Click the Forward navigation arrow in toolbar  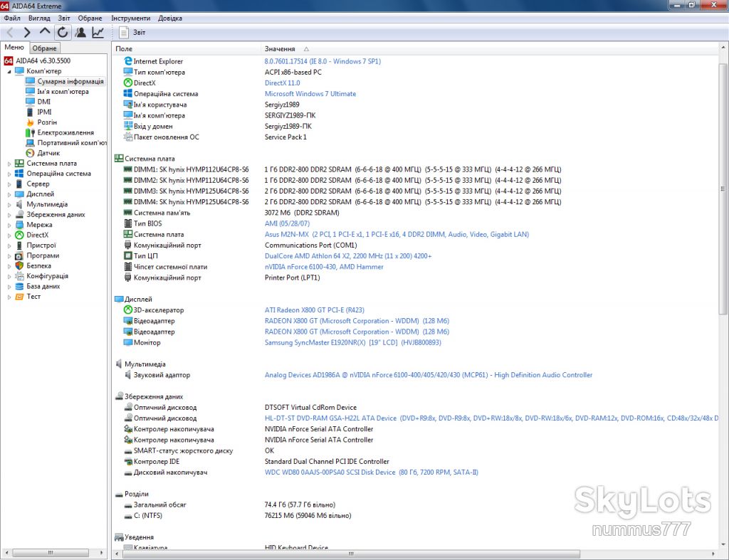tap(27, 33)
